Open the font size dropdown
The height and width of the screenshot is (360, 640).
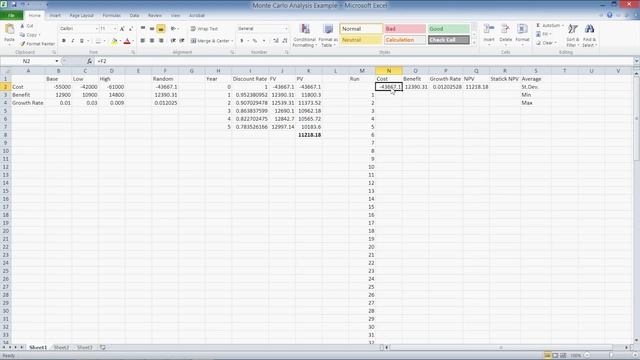point(115,29)
